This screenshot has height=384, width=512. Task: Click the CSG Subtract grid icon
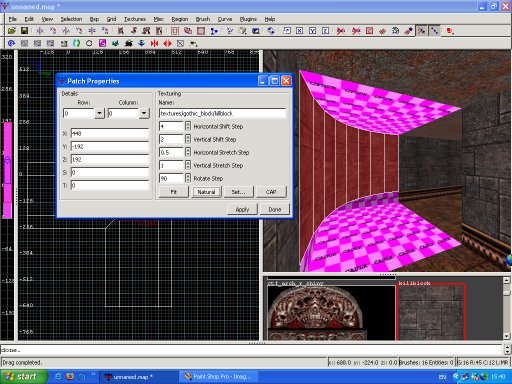(175, 31)
